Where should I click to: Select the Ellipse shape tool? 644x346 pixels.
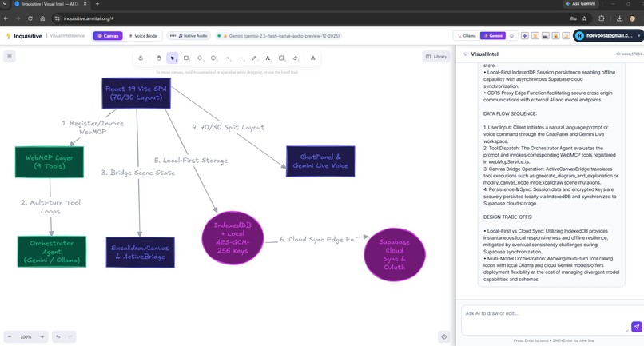[x=213, y=58]
